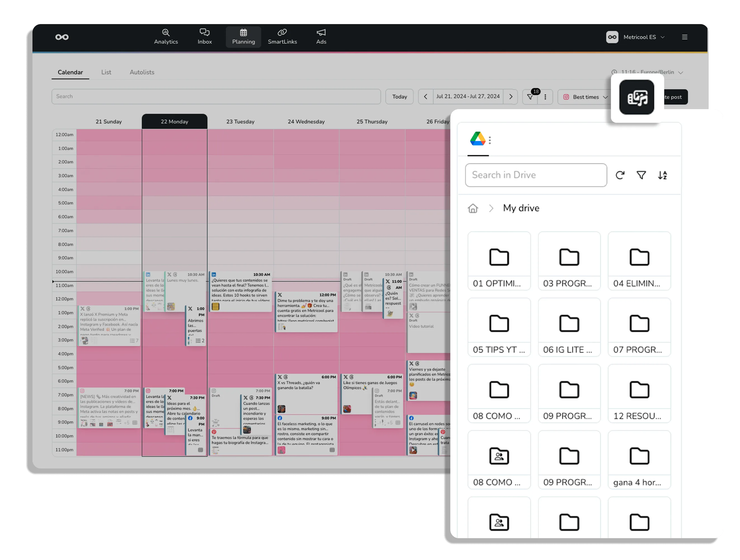Open the Analytics section
The height and width of the screenshot is (560, 740).
[166, 37]
